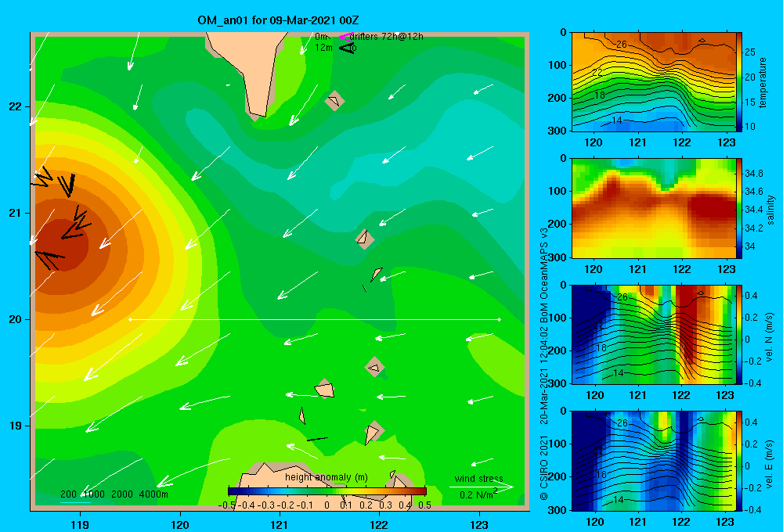Click the "200 1000 2000 4000m" depth legend
The width and height of the screenshot is (783, 532).
pyautogui.click(x=114, y=494)
